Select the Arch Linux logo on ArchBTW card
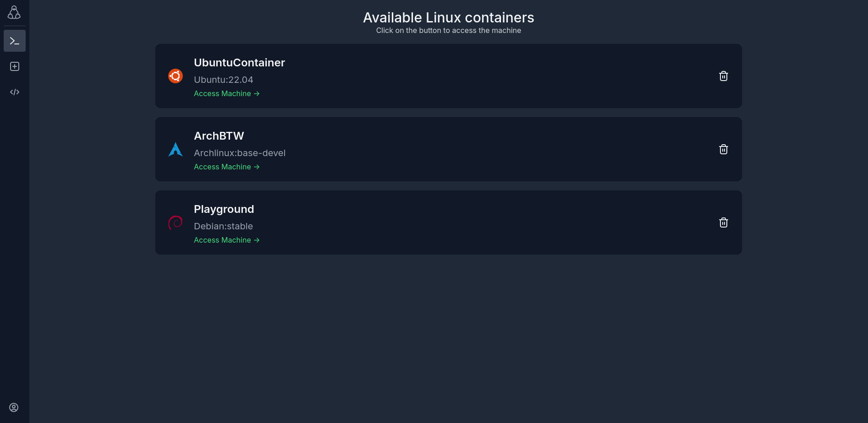The width and height of the screenshot is (868, 423). tap(175, 149)
